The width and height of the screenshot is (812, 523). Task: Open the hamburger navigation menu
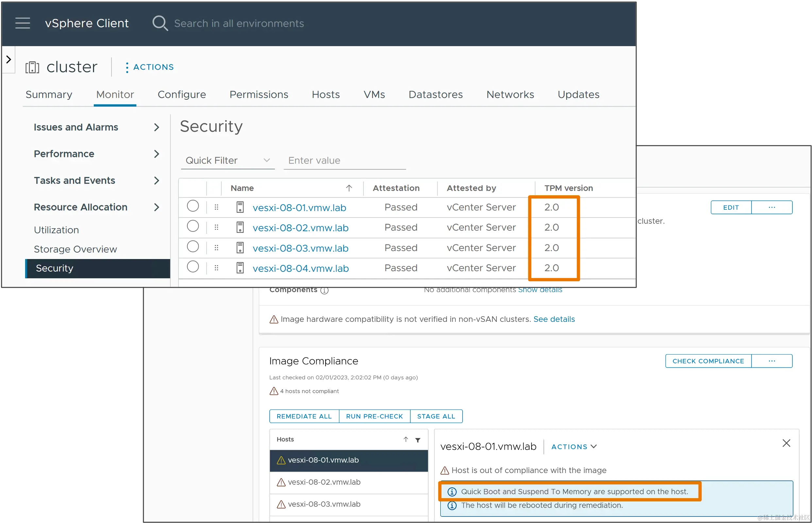click(23, 23)
